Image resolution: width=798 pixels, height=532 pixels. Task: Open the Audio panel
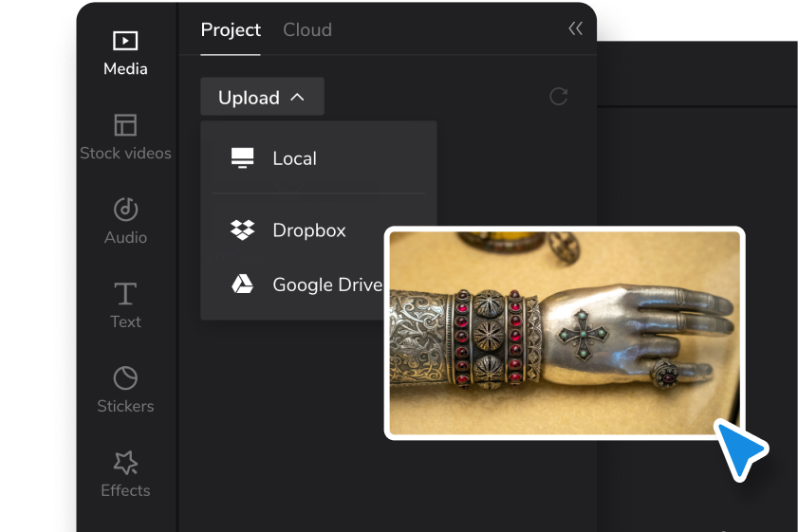(x=125, y=221)
